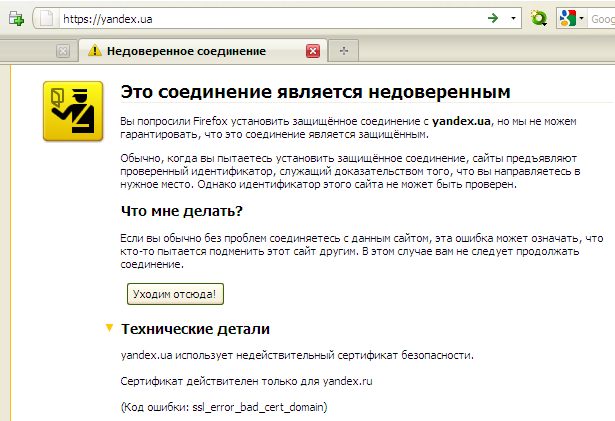Collapse the Технические детали section triangle

[109, 328]
